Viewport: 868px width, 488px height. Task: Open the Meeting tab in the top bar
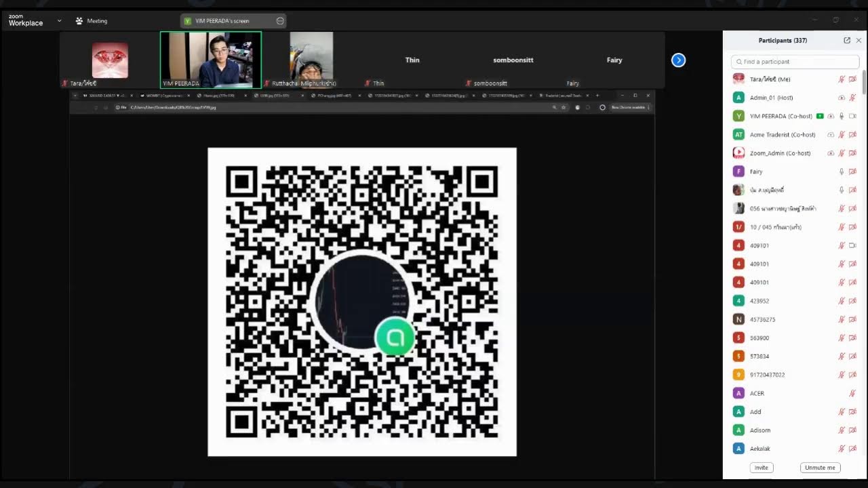[x=91, y=21]
